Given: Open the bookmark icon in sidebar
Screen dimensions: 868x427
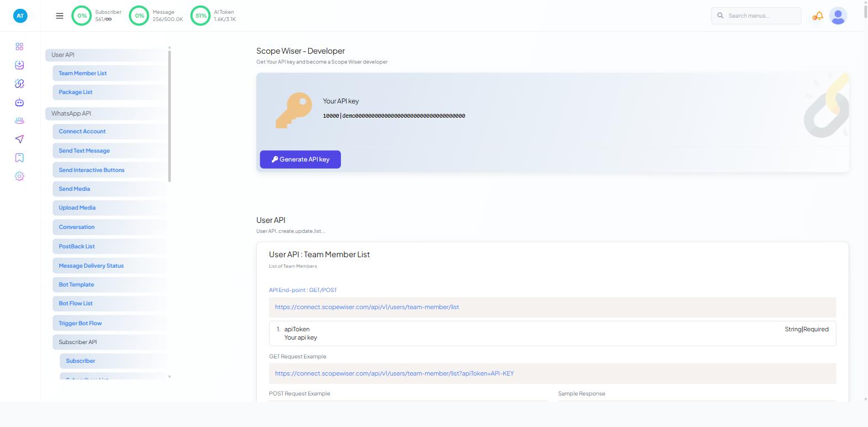Looking at the screenshot, I should (19, 158).
